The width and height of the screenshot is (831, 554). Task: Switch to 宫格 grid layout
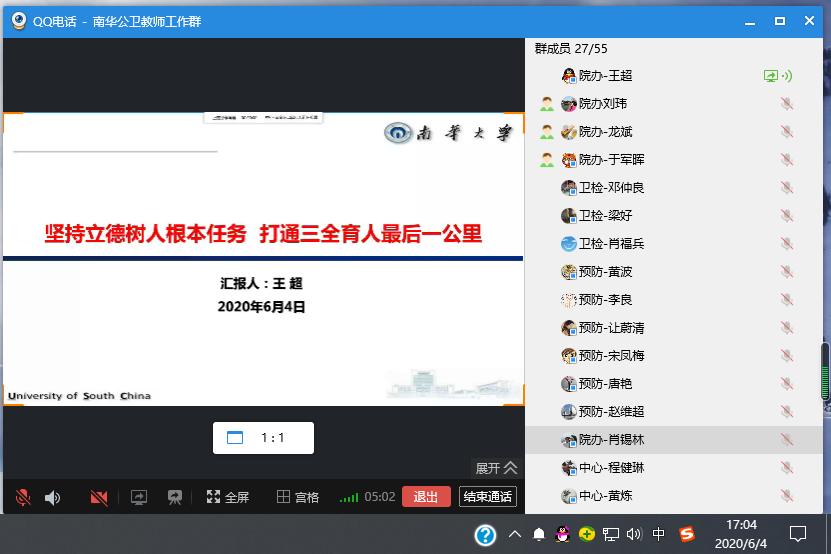click(298, 497)
